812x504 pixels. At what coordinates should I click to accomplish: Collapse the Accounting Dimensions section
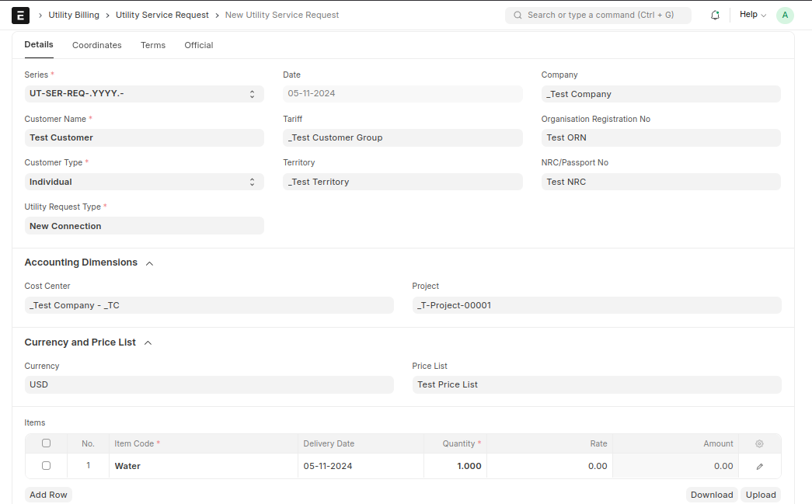pyautogui.click(x=150, y=263)
